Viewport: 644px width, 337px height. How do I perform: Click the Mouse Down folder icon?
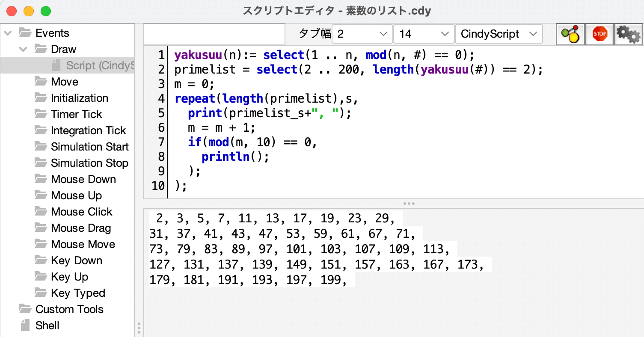coord(41,179)
